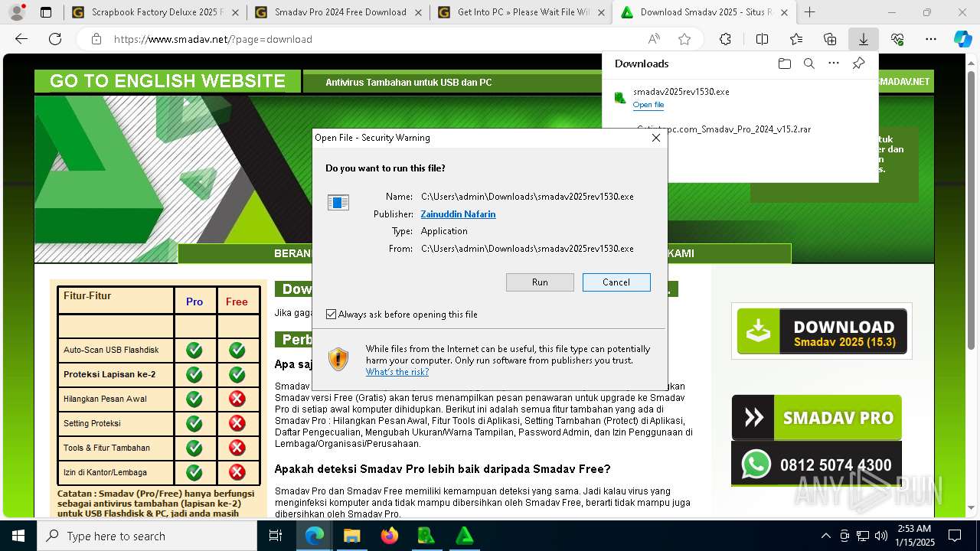Open Firefox from the taskbar
Image resolution: width=980 pixels, height=551 pixels.
coord(389,536)
